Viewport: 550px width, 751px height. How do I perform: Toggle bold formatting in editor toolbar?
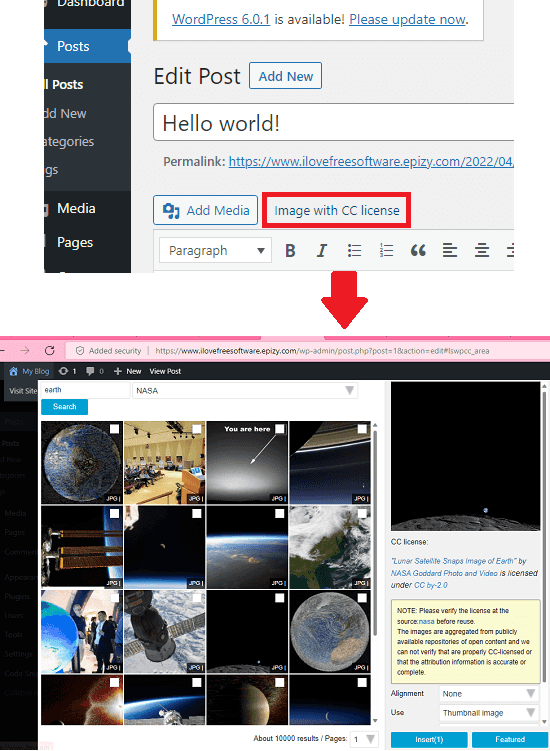[290, 250]
